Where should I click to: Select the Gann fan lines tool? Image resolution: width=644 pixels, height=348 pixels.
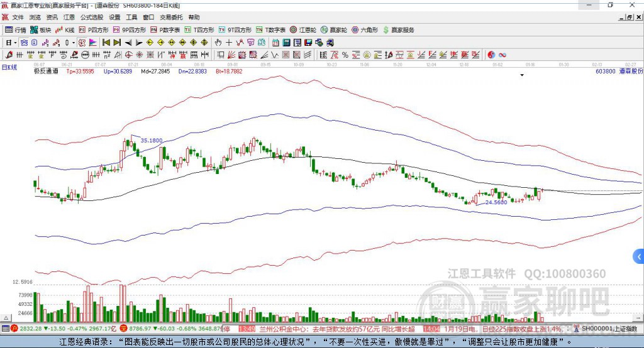[x=231, y=55]
